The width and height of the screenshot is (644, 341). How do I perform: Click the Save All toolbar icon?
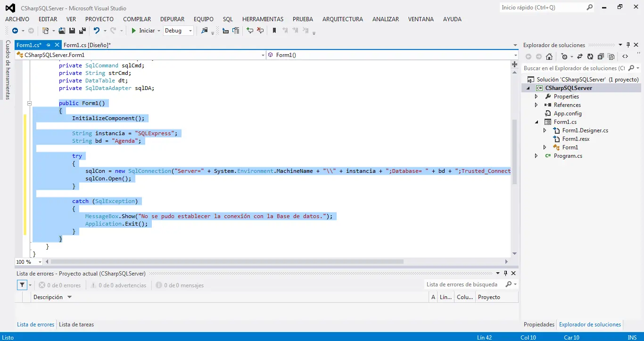pyautogui.click(x=82, y=31)
